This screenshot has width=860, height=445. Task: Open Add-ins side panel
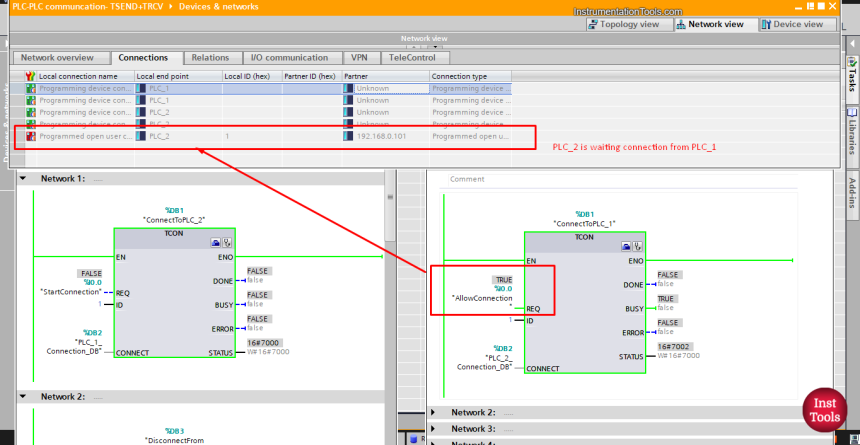click(852, 193)
